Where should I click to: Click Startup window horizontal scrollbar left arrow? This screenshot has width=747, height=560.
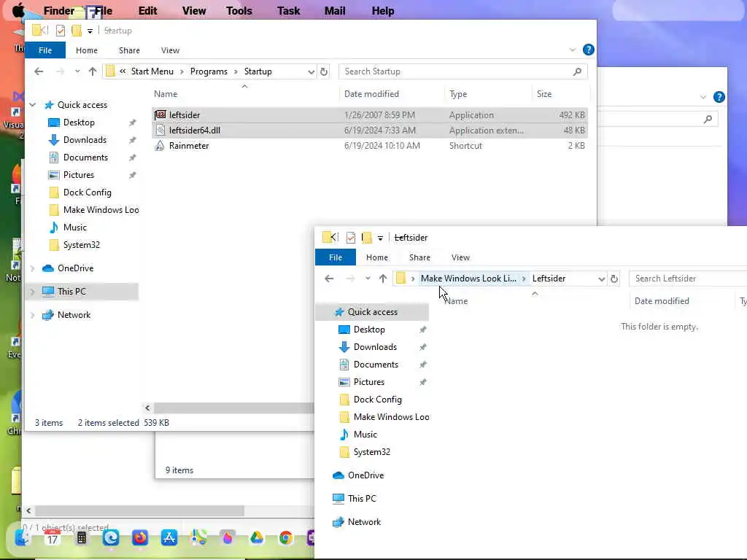(x=147, y=408)
